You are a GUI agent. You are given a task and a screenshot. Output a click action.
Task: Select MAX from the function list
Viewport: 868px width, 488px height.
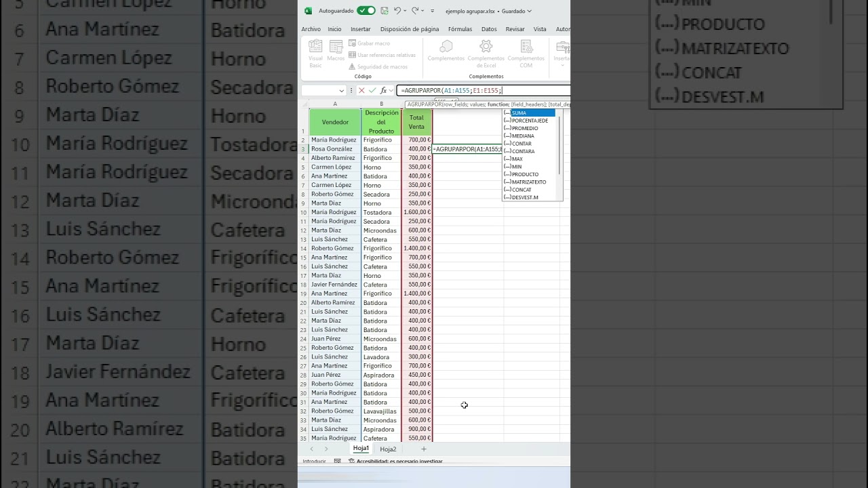point(529,159)
